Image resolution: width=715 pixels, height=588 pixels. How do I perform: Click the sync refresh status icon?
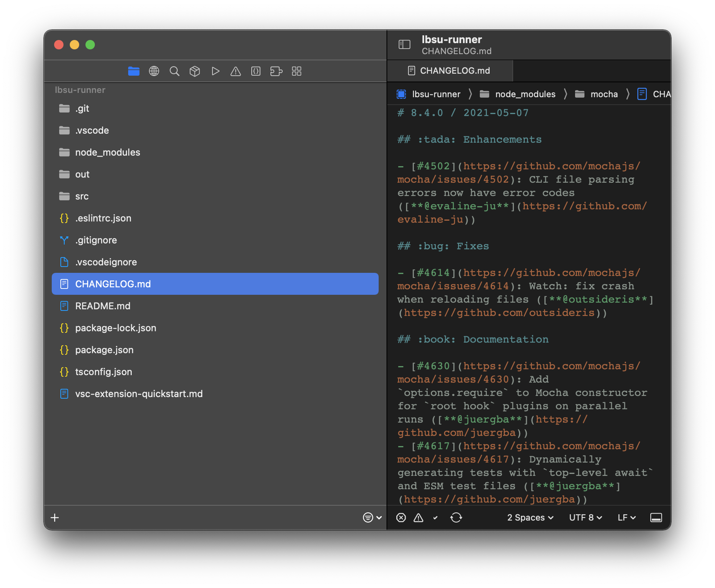pyautogui.click(x=456, y=517)
